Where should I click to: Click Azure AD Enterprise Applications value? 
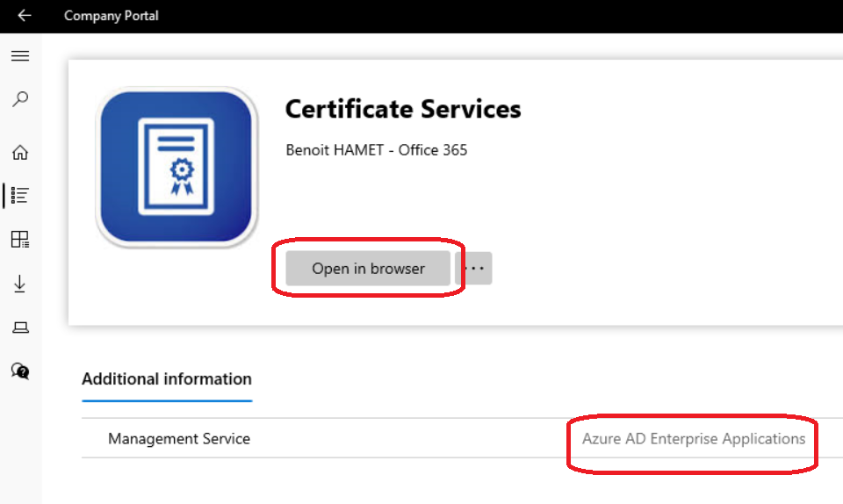click(x=694, y=439)
